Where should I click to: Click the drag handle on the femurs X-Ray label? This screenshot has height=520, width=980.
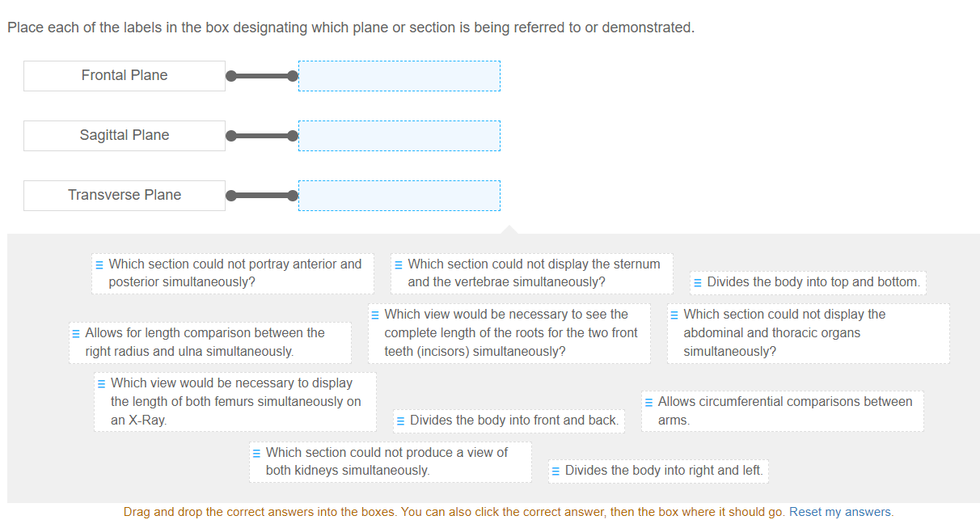click(101, 383)
